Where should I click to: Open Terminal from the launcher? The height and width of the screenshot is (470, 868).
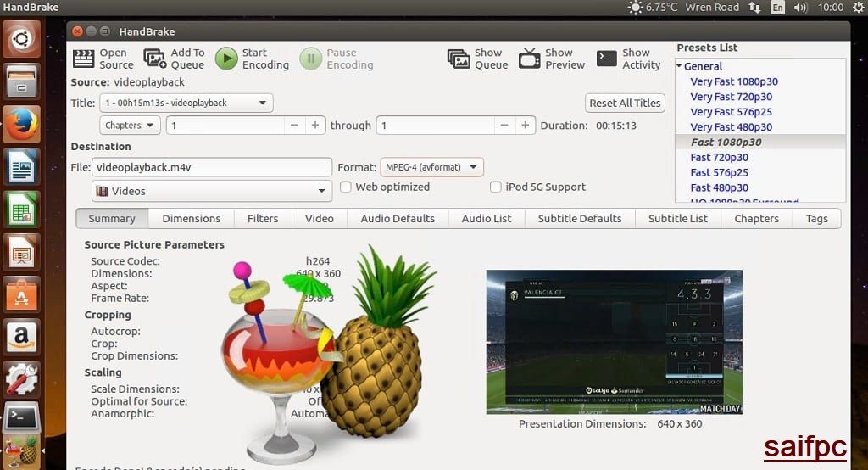[21, 418]
